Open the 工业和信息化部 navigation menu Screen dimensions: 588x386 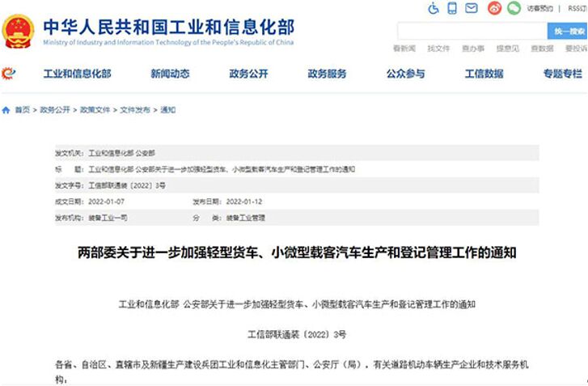(78, 74)
